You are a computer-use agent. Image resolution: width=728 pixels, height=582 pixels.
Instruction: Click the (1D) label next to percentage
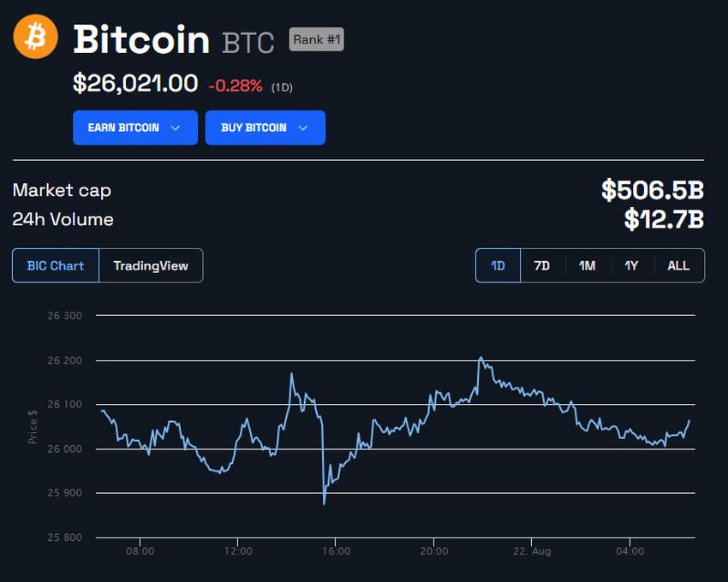(x=280, y=86)
